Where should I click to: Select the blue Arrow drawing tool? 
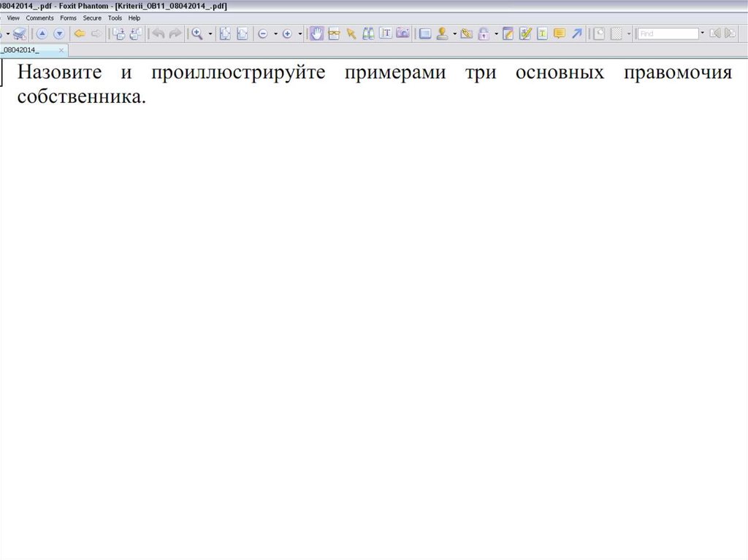pos(577,34)
